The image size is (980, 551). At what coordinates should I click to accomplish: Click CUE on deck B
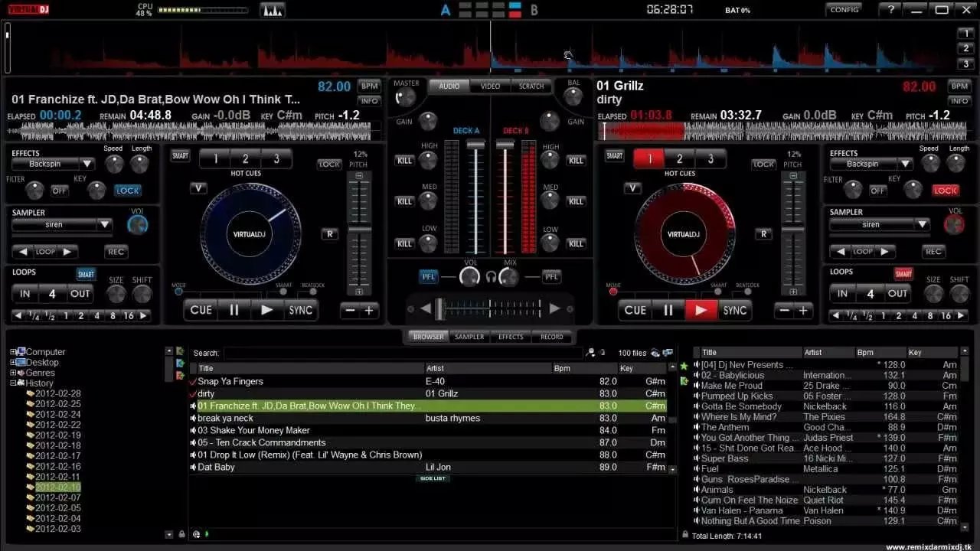pyautogui.click(x=635, y=310)
